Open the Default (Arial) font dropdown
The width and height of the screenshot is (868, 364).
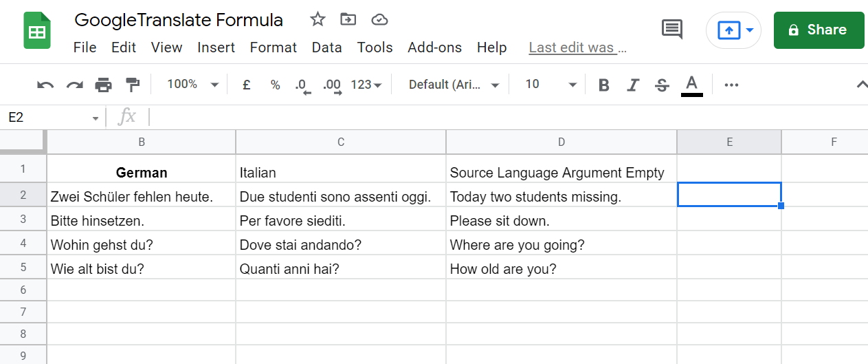(454, 85)
